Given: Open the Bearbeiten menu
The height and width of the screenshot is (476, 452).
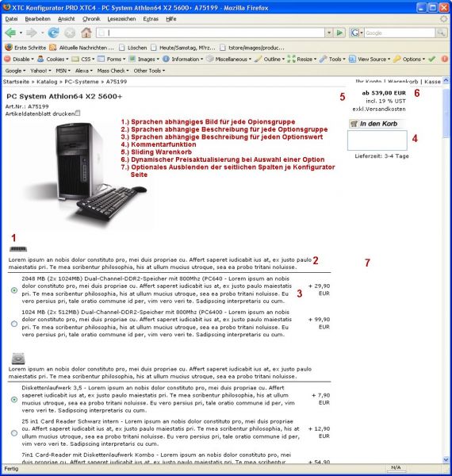Looking at the screenshot, I should (37, 19).
